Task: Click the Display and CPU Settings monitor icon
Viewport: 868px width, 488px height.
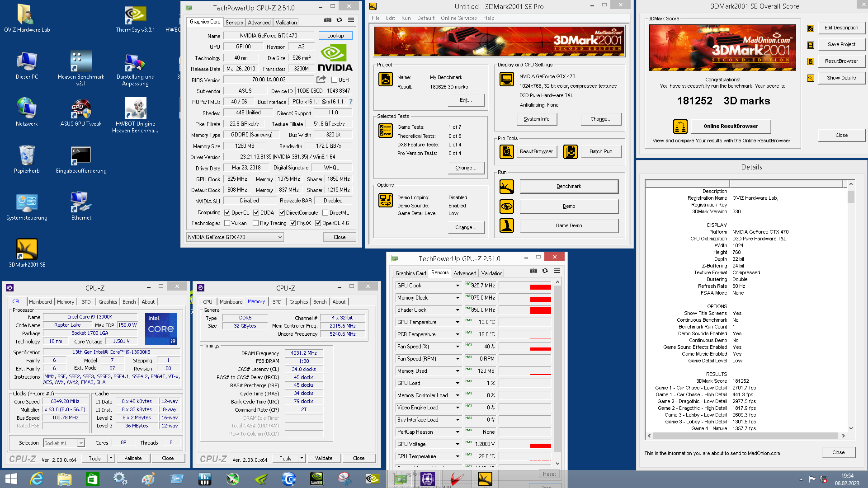Action: 507,79
